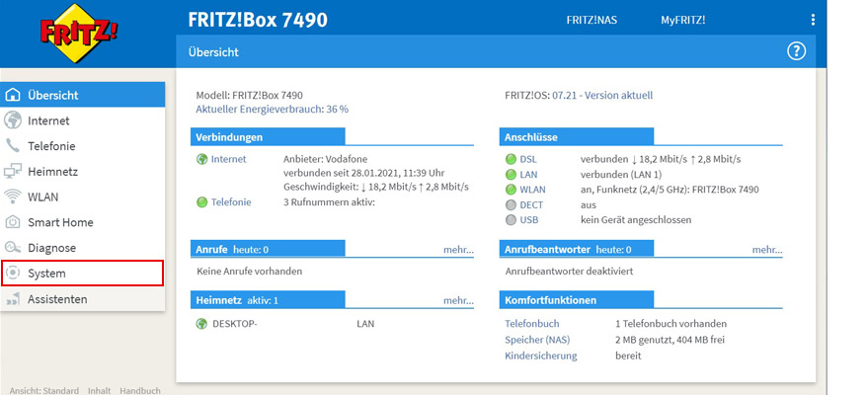Image resolution: width=868 pixels, height=395 pixels.
Task: Open the Kindersicherung comfort function link
Action: tap(540, 355)
